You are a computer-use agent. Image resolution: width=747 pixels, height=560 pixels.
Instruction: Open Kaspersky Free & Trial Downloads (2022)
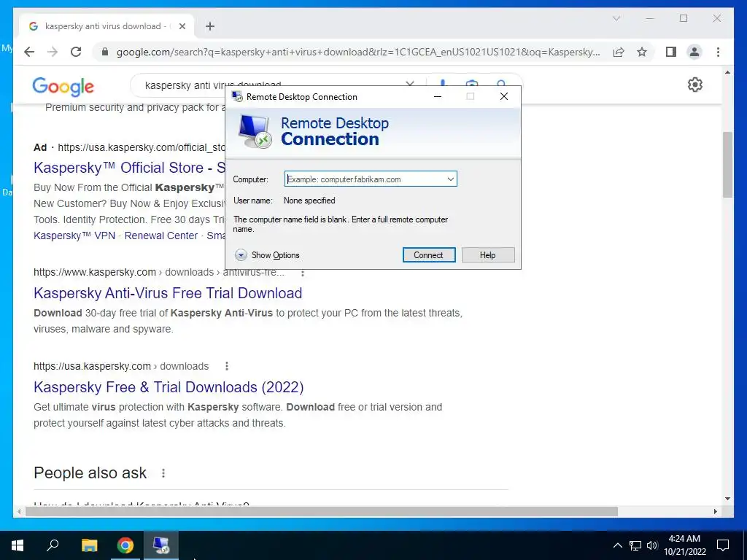(169, 386)
